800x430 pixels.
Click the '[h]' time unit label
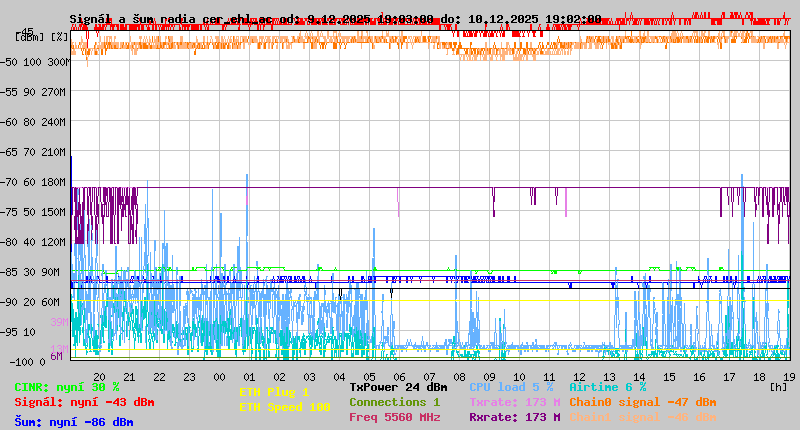[778, 388]
